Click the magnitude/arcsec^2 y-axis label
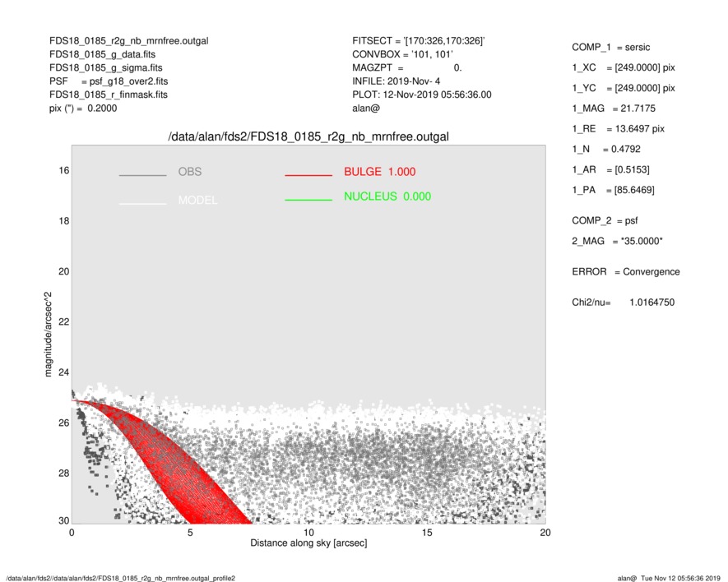728x582 pixels. pos(48,335)
